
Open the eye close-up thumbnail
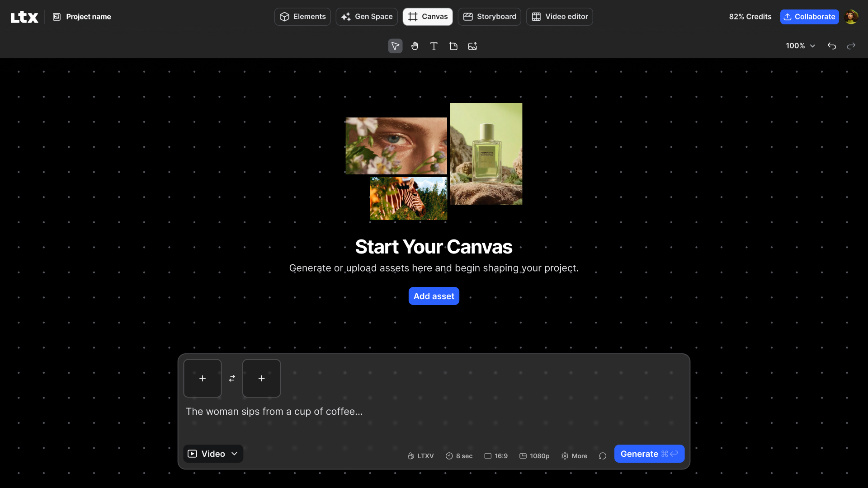pyautogui.click(x=396, y=146)
